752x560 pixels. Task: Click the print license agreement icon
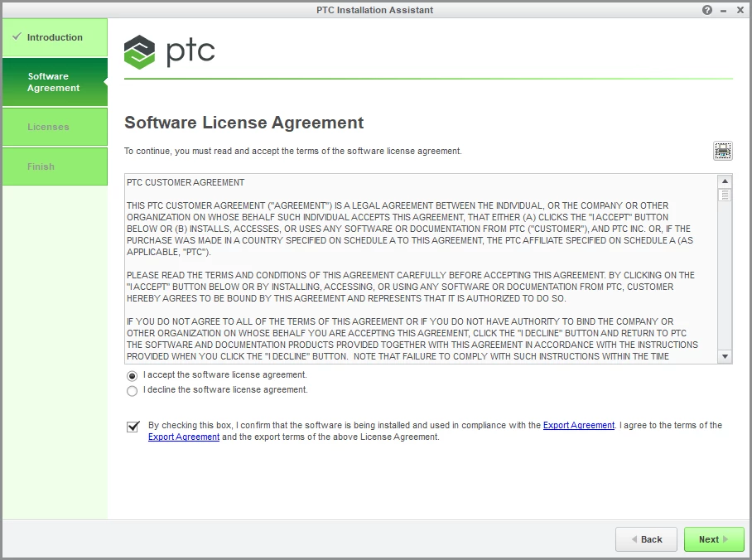(723, 151)
